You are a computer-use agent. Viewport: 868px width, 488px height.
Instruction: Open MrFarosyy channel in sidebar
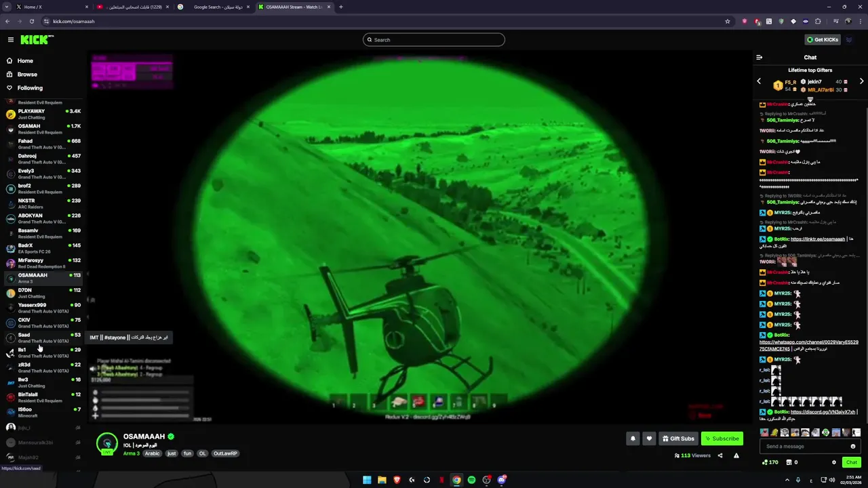[43, 263]
